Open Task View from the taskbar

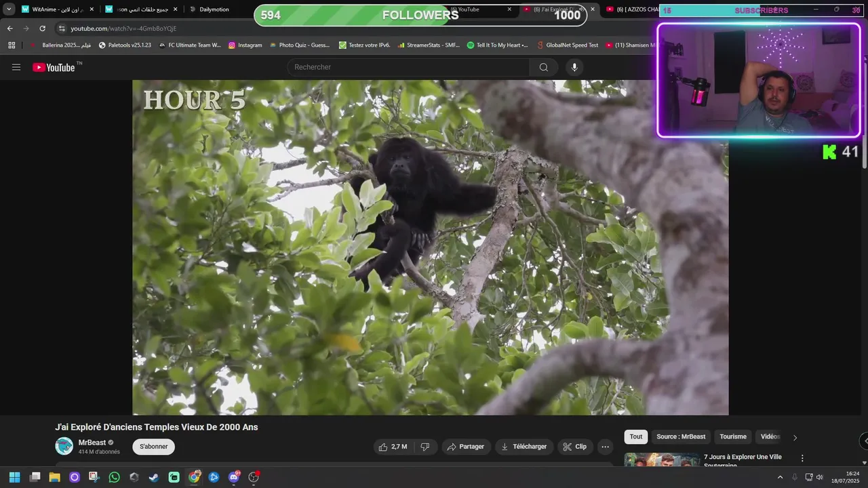tap(35, 477)
